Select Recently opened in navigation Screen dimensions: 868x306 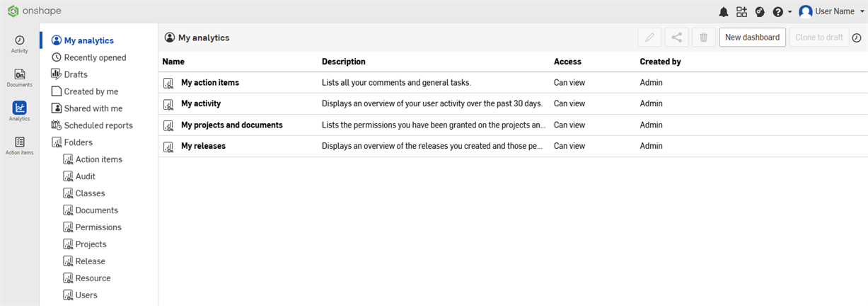[x=95, y=57]
